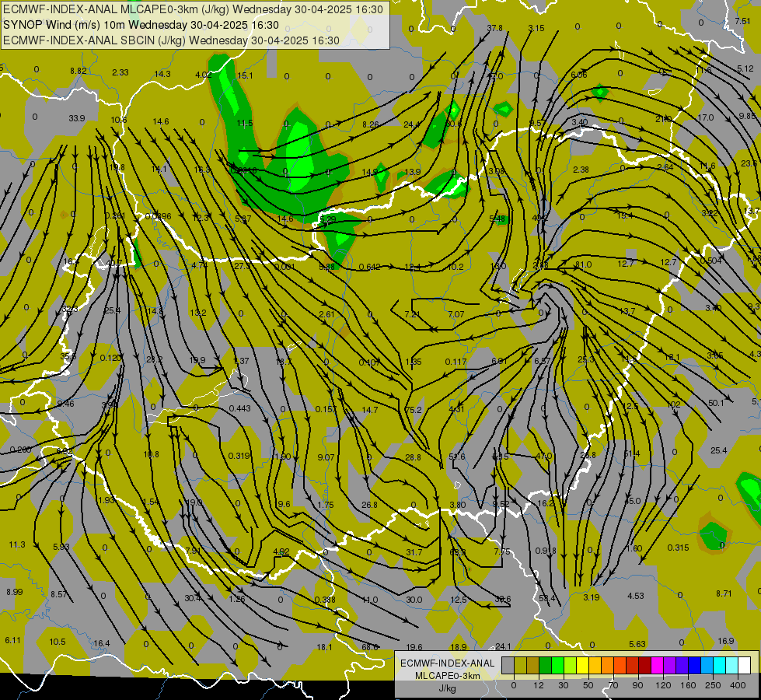Select the 5.63 value near bottom

637,644
